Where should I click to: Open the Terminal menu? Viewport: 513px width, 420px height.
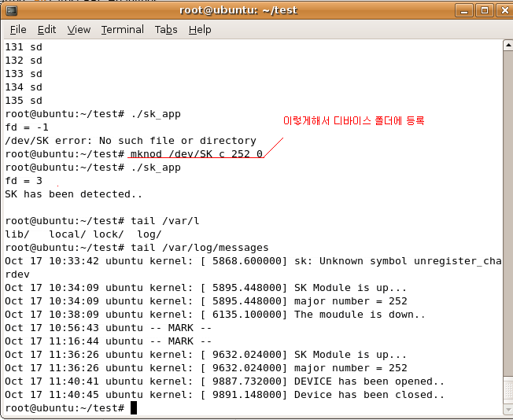(x=123, y=30)
